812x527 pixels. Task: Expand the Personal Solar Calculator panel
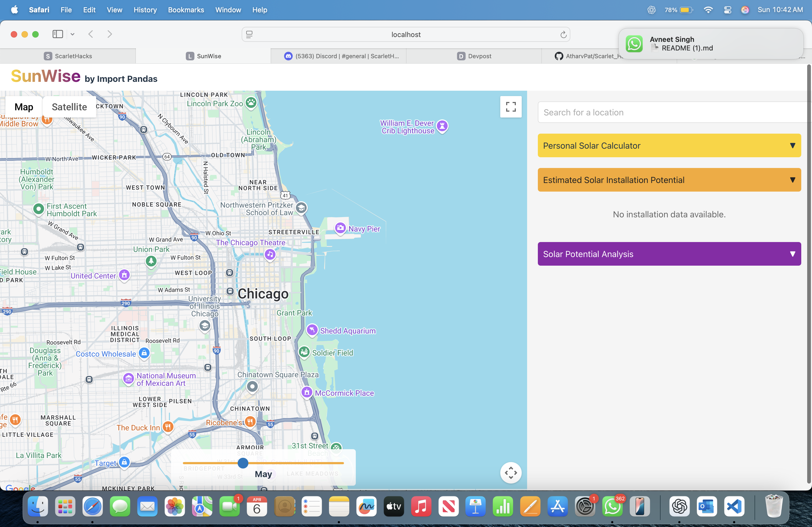(669, 145)
